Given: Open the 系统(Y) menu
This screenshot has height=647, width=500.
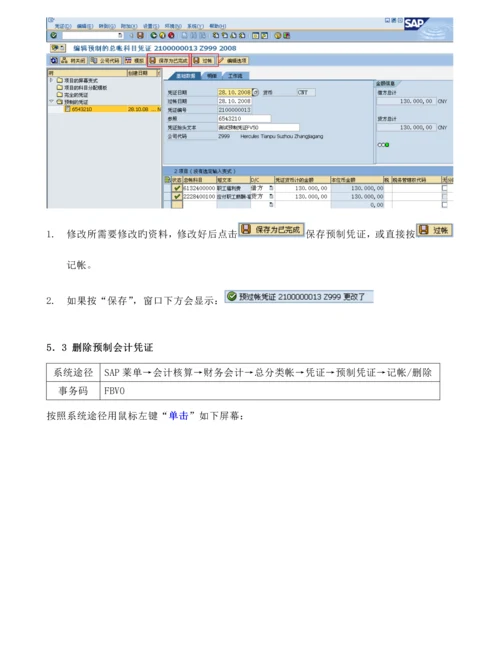Looking at the screenshot, I should 196,26.
